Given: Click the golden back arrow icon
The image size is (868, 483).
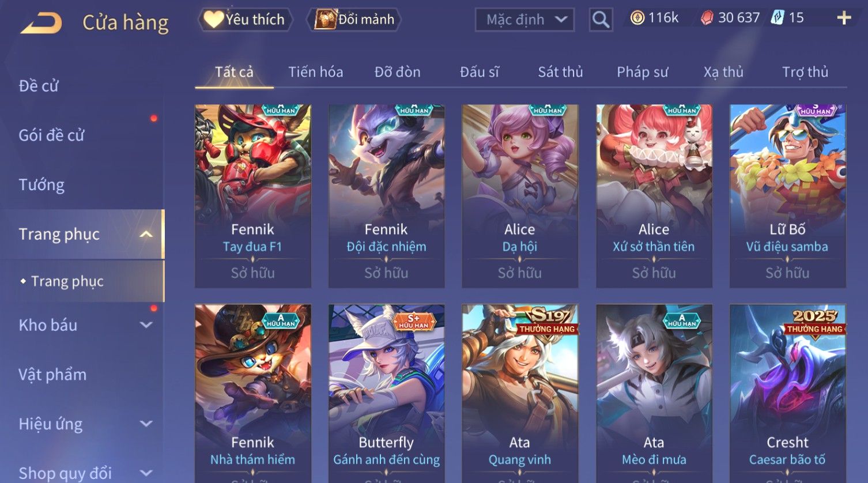Looking at the screenshot, I should (41, 23).
